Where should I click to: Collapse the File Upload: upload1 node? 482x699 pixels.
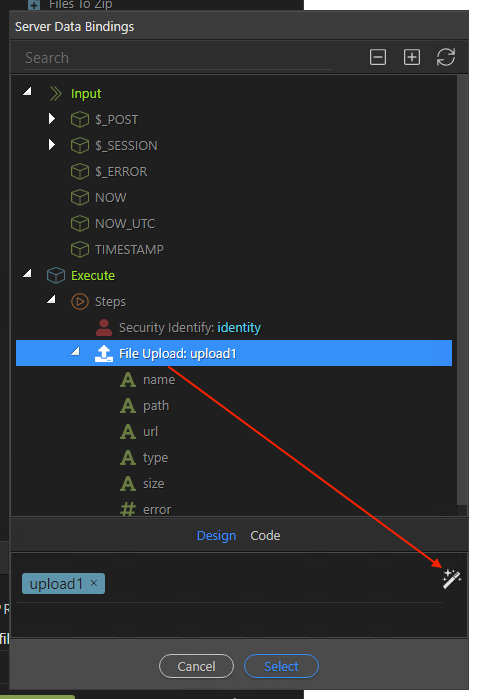coord(75,352)
